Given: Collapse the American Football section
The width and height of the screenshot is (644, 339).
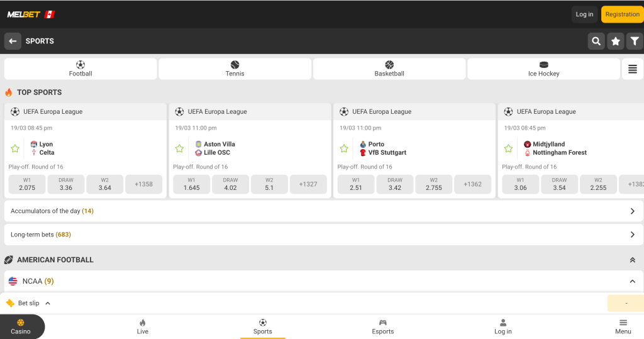Looking at the screenshot, I should [x=632, y=260].
